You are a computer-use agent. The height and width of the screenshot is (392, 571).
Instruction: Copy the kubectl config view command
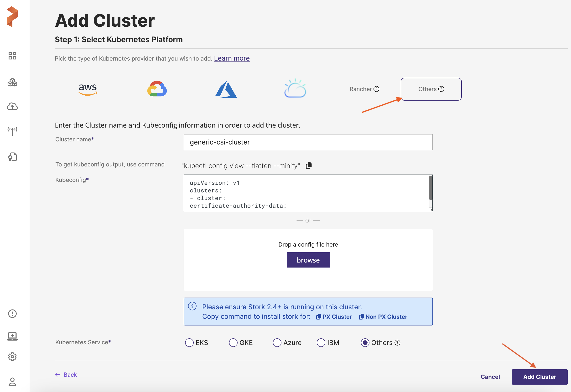point(309,166)
